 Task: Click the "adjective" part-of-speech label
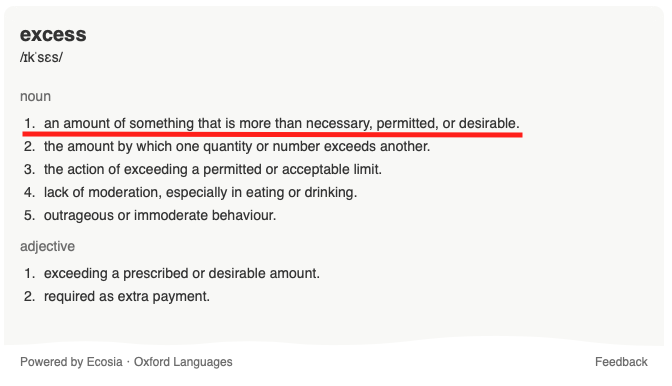point(48,246)
